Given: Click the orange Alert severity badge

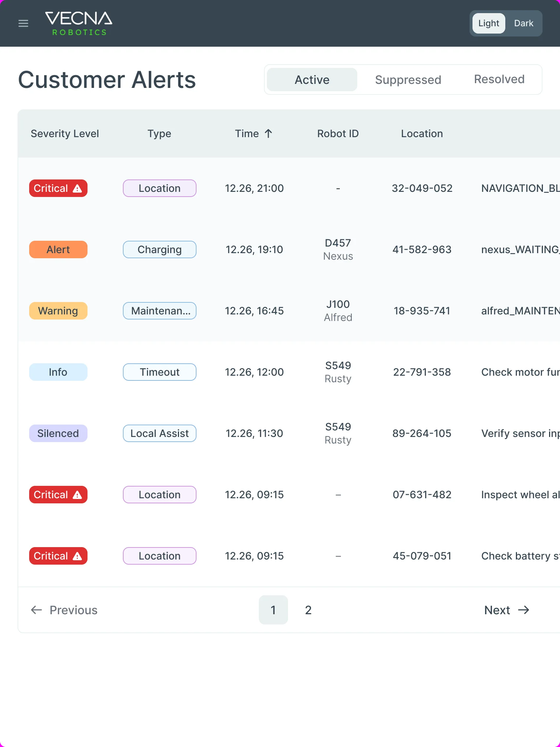Looking at the screenshot, I should point(58,249).
